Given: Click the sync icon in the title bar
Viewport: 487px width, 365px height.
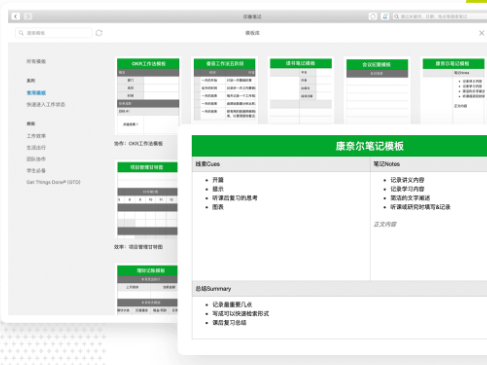Looking at the screenshot, I should (373, 16).
